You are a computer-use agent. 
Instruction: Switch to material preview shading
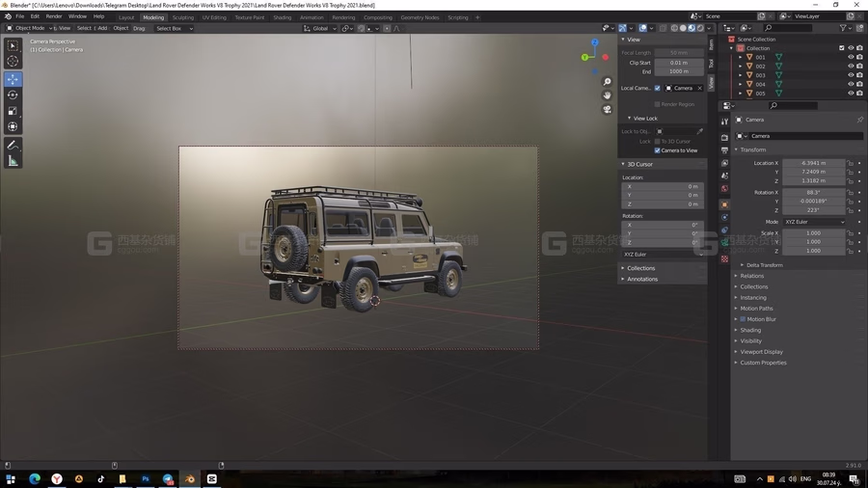pos(692,28)
